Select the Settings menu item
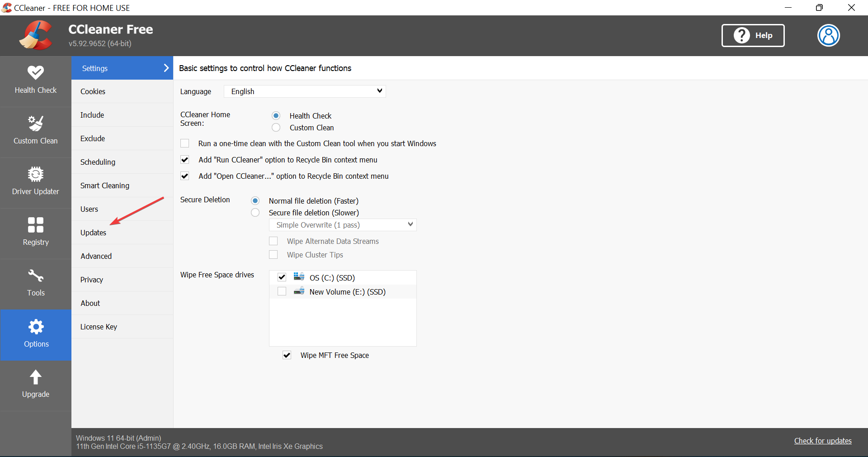 coord(122,68)
